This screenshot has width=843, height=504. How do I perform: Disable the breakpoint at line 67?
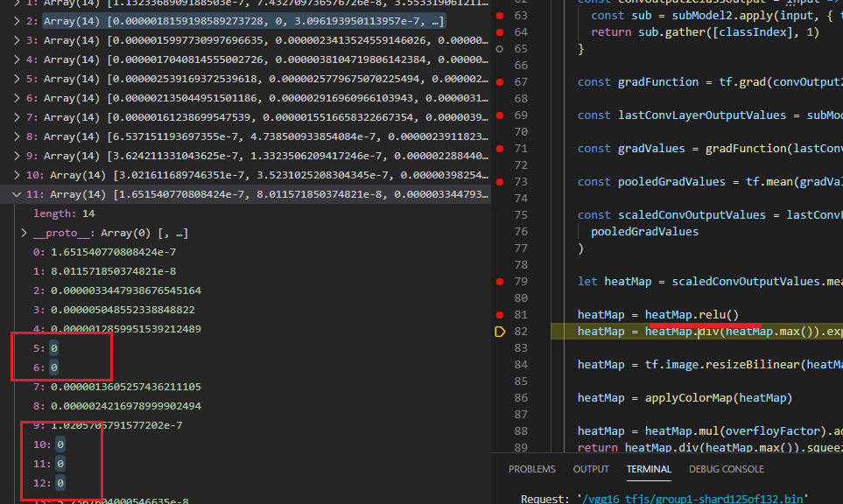click(500, 82)
